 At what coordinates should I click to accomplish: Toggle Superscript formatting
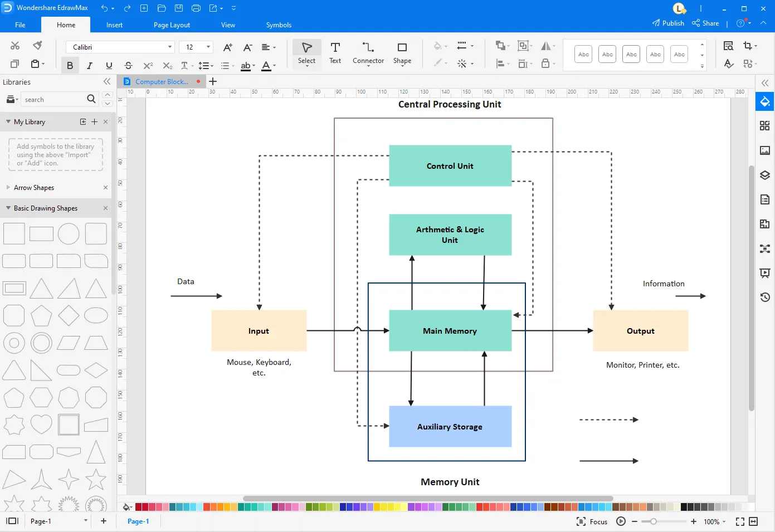[x=148, y=66]
